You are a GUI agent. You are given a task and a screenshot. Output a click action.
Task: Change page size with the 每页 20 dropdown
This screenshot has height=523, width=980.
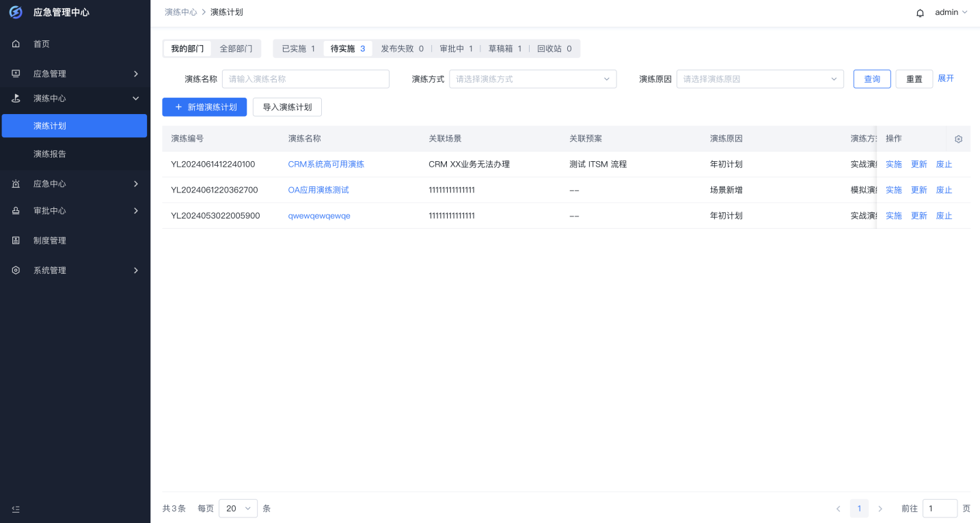[x=238, y=508]
